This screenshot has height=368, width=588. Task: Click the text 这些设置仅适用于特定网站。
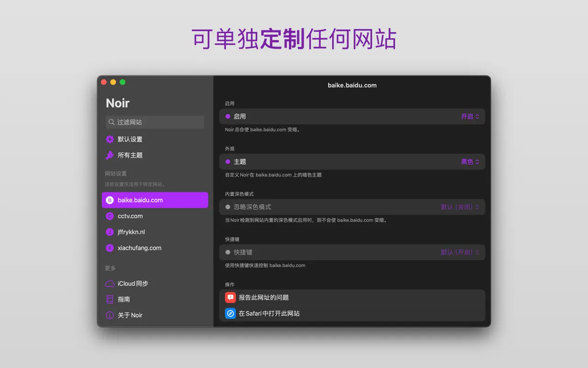tap(136, 184)
